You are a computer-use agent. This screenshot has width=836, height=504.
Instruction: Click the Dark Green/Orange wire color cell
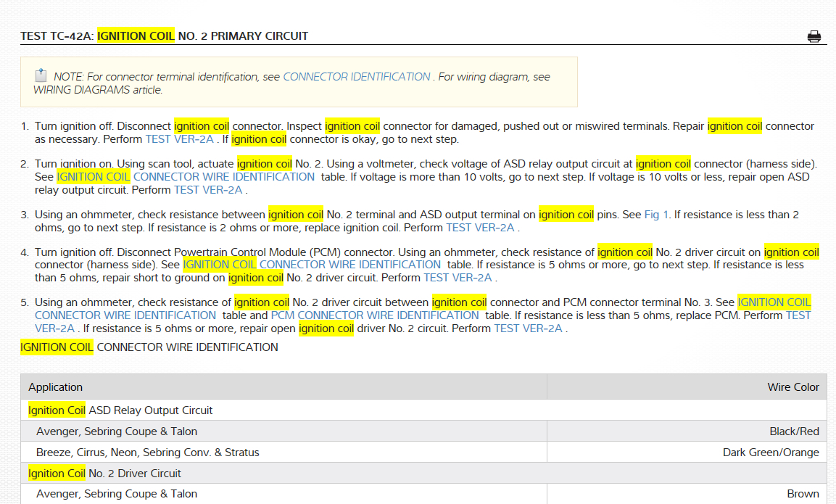687,453
